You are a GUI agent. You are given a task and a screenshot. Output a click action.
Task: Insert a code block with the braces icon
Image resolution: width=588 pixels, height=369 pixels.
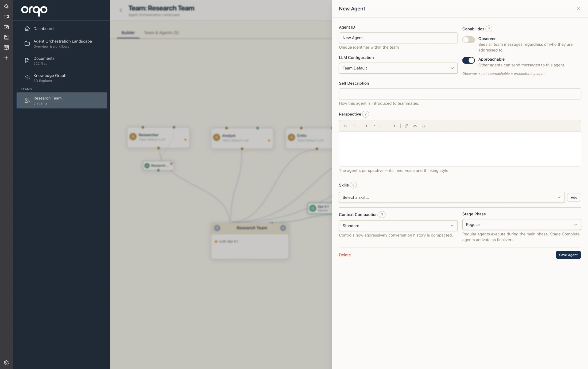coord(423,126)
